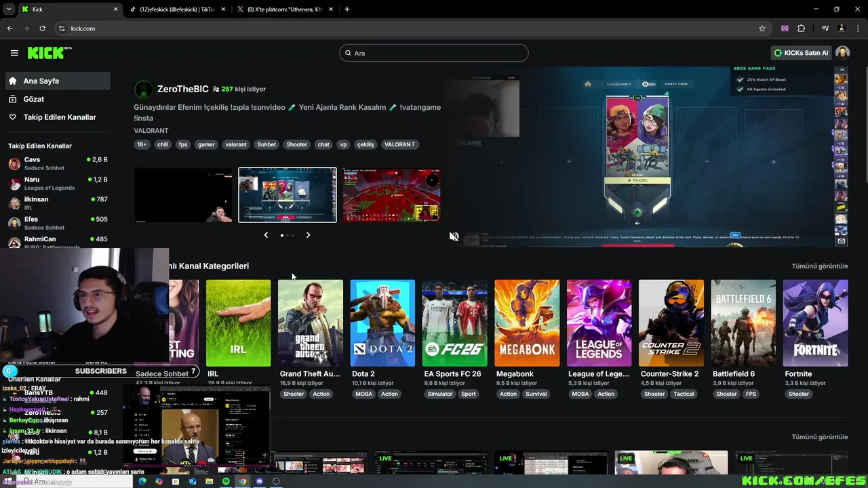The width and height of the screenshot is (868, 488).
Task: Click the KICKs Satın Al button
Action: [x=801, y=53]
